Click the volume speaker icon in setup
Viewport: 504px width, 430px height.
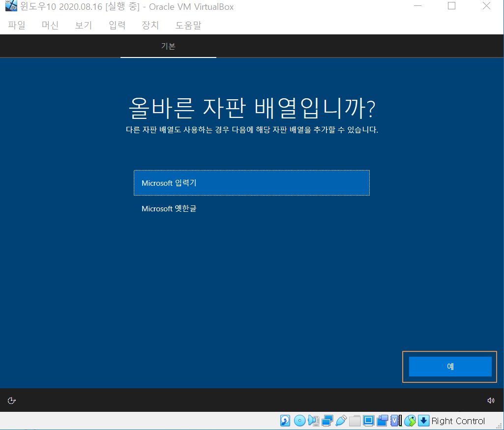tap(491, 401)
